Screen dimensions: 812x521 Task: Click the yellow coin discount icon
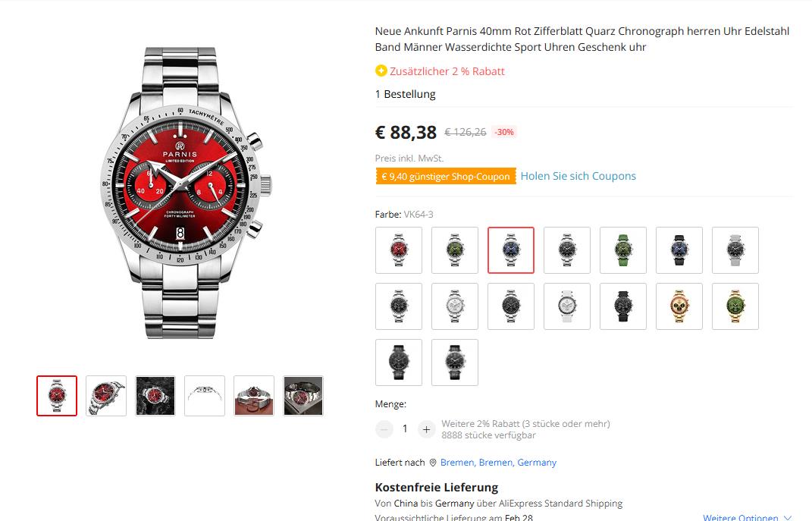[381, 71]
